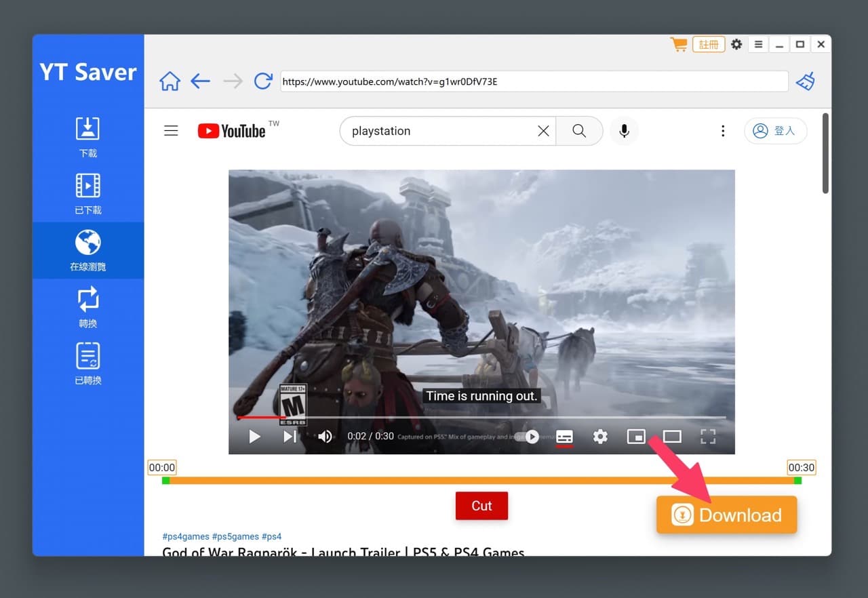Enter full screen mode

click(x=708, y=437)
